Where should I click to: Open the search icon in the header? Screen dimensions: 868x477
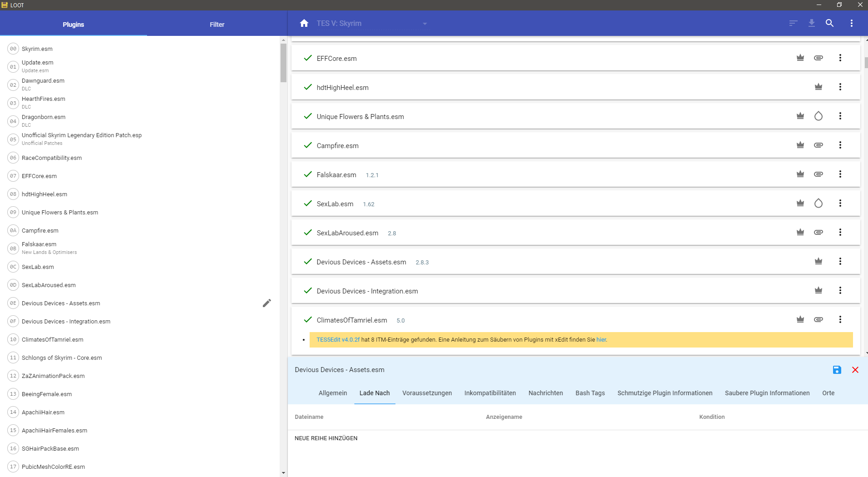click(829, 23)
